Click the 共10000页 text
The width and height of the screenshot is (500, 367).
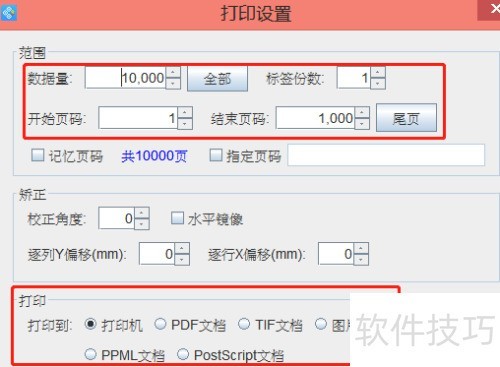[154, 156]
